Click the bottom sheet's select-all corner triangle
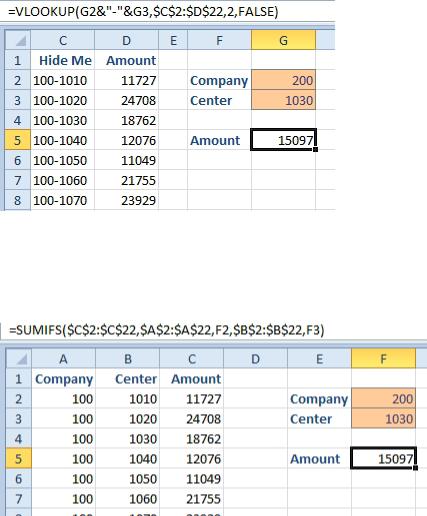 pos(19,359)
